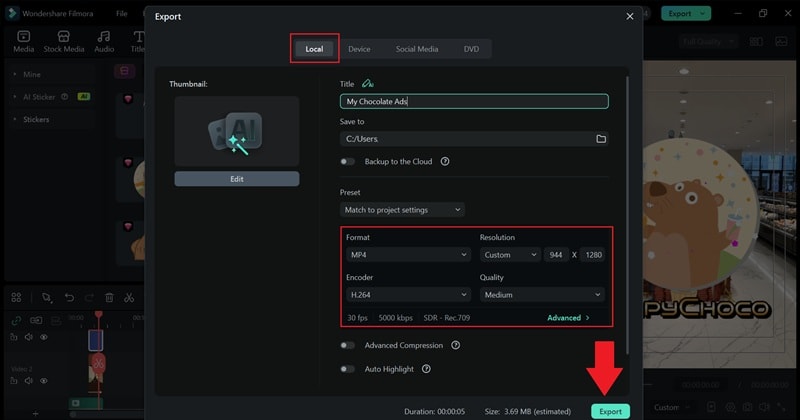The image size is (800, 420).
Task: Select the timeline selection tool
Action: [x=47, y=298]
